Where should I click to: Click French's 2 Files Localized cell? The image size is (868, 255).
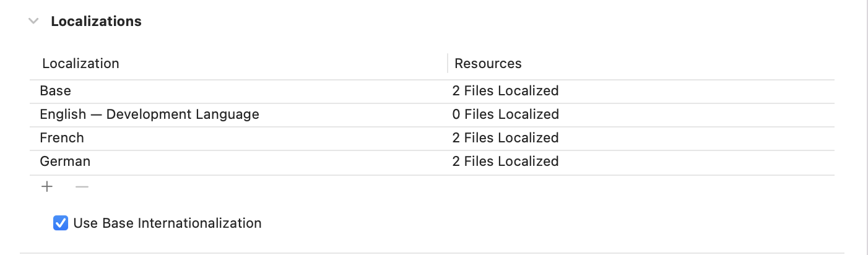[505, 138]
